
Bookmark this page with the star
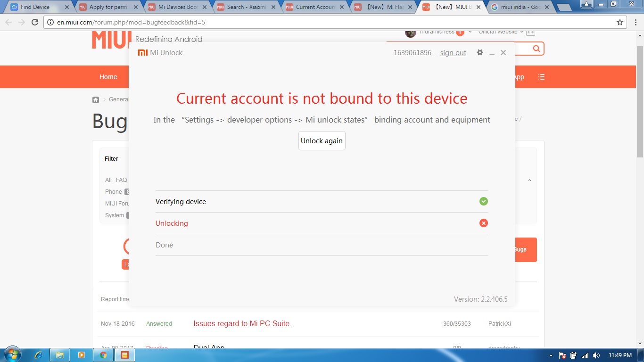click(x=620, y=22)
